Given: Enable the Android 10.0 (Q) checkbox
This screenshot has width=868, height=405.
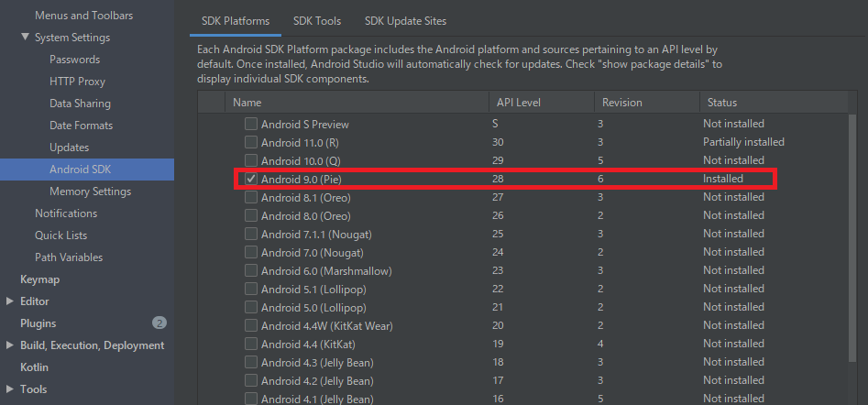Looking at the screenshot, I should pyautogui.click(x=251, y=160).
